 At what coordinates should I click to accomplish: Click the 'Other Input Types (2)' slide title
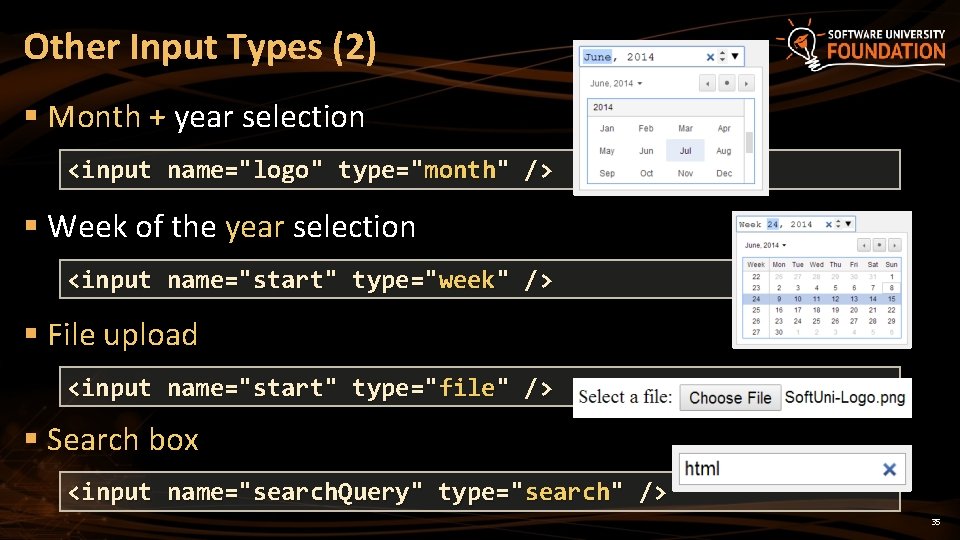click(x=200, y=48)
